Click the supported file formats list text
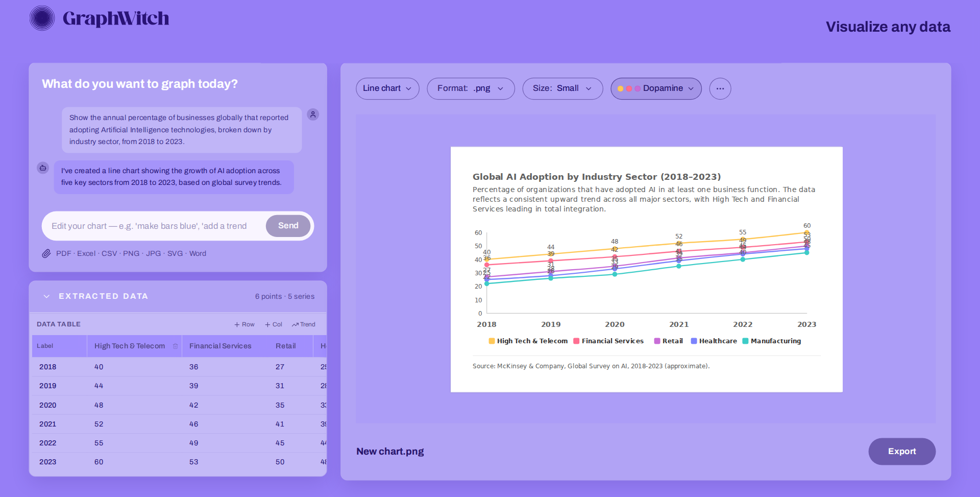Screen dimensions: 980x497 pos(131,253)
